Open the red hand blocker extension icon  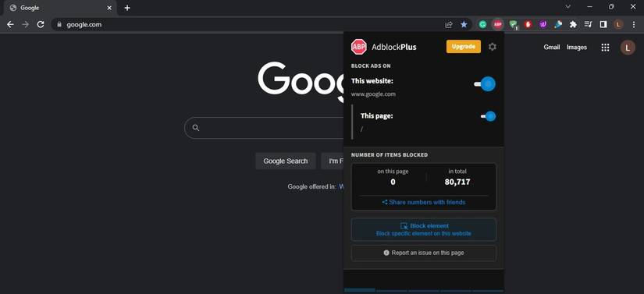point(528,25)
